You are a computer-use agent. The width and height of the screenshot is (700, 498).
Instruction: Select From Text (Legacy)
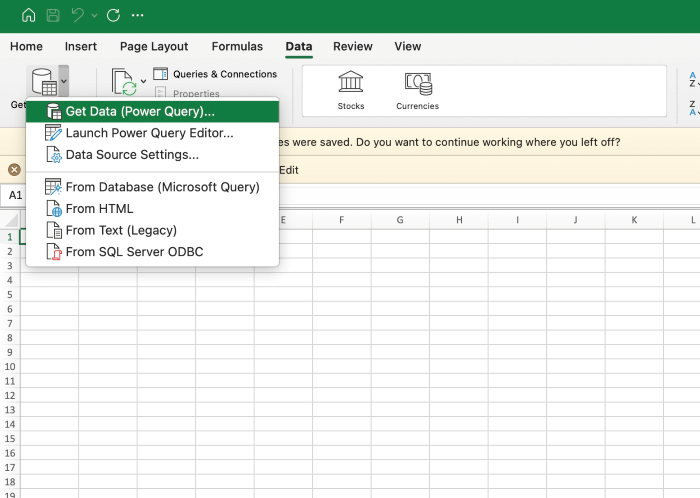[153, 230]
